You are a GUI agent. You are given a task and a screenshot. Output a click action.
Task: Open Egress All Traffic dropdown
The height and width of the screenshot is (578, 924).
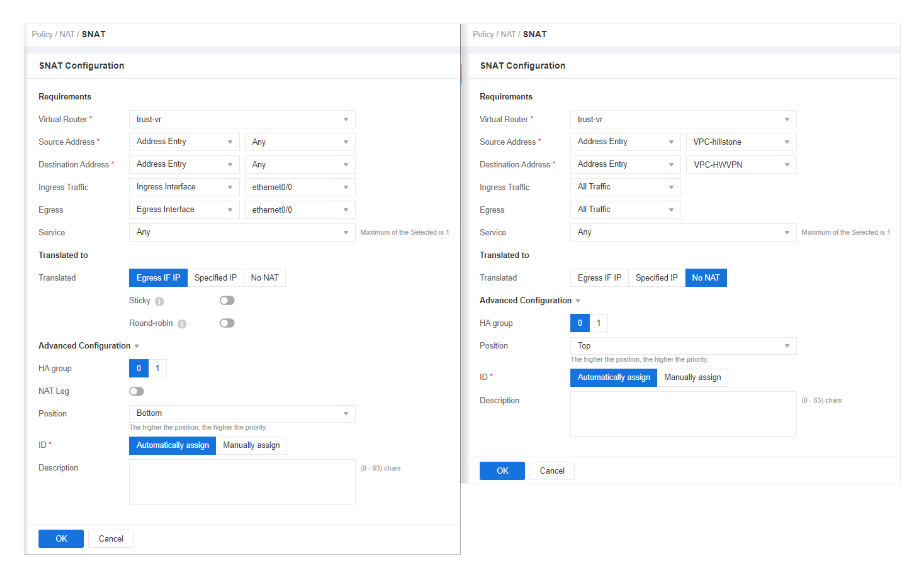(x=625, y=210)
